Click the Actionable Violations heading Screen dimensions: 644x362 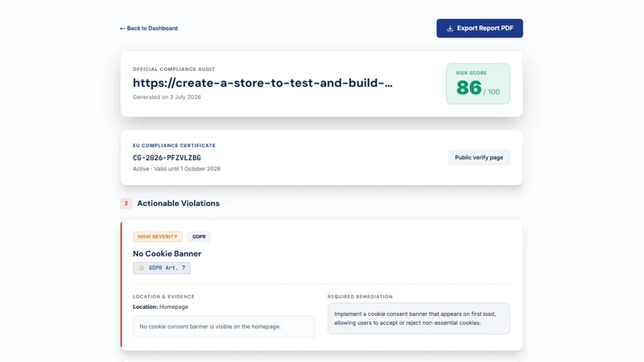(x=178, y=204)
